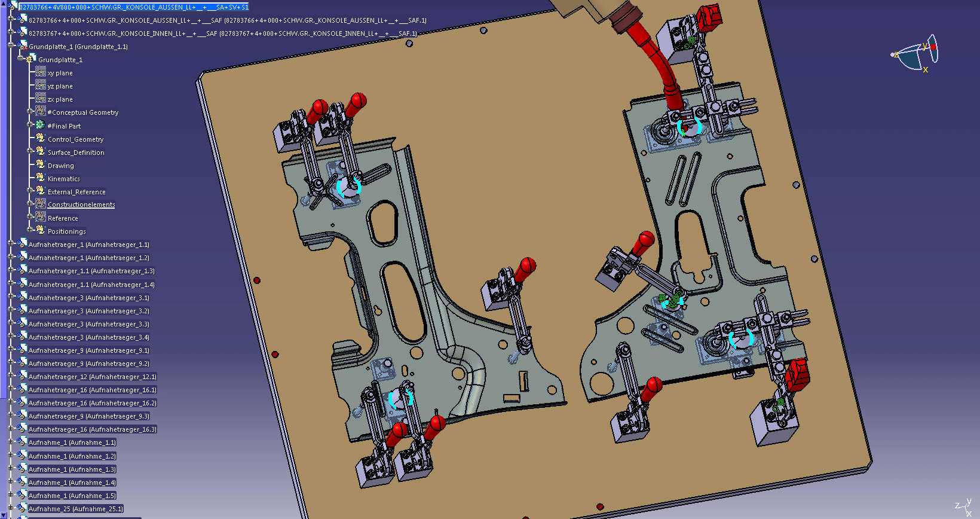Click the Aufnahmetraeger_1.1 product icon
Screen dimensions: 980x519
click(x=22, y=244)
